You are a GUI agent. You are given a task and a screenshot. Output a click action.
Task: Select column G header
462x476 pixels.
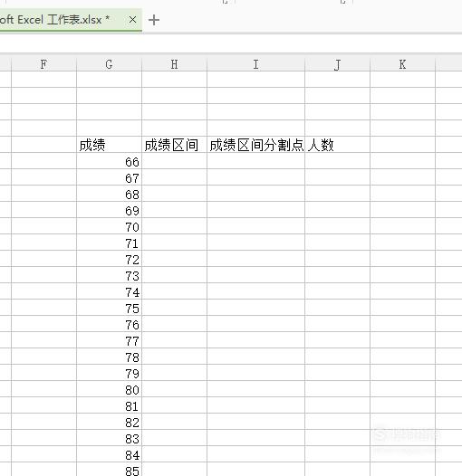point(109,64)
